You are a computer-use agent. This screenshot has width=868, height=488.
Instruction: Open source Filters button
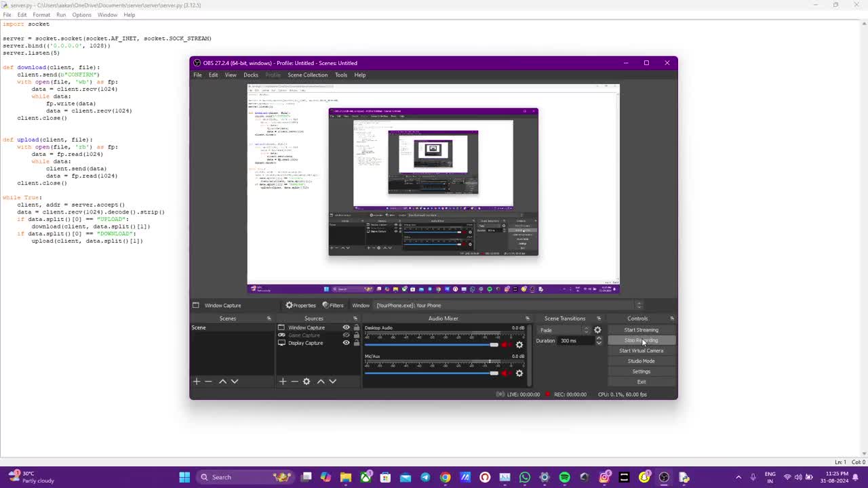click(332, 305)
